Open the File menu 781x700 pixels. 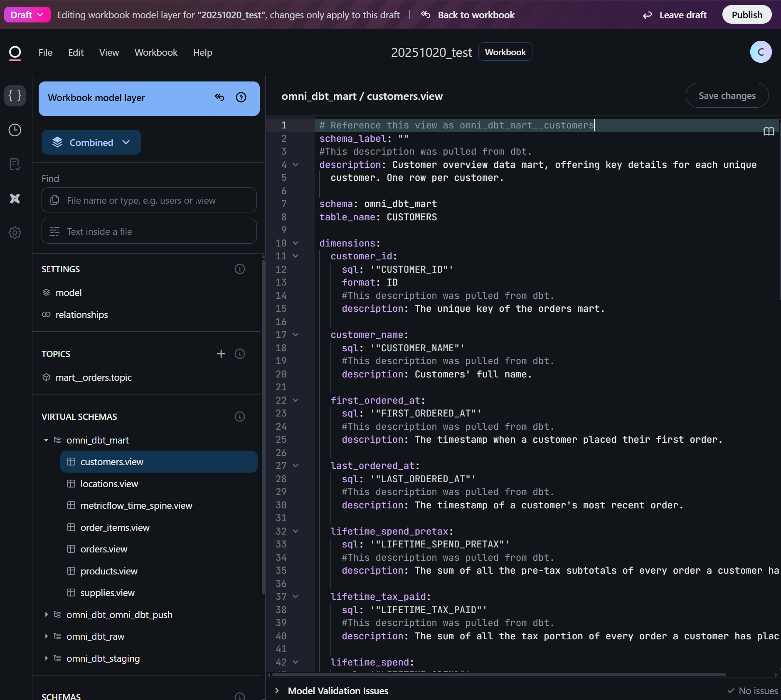[45, 52]
